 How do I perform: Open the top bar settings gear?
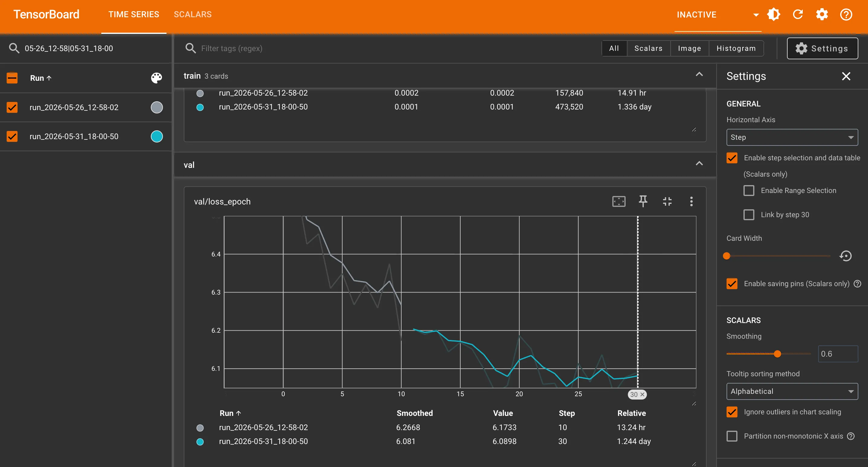coord(822,15)
